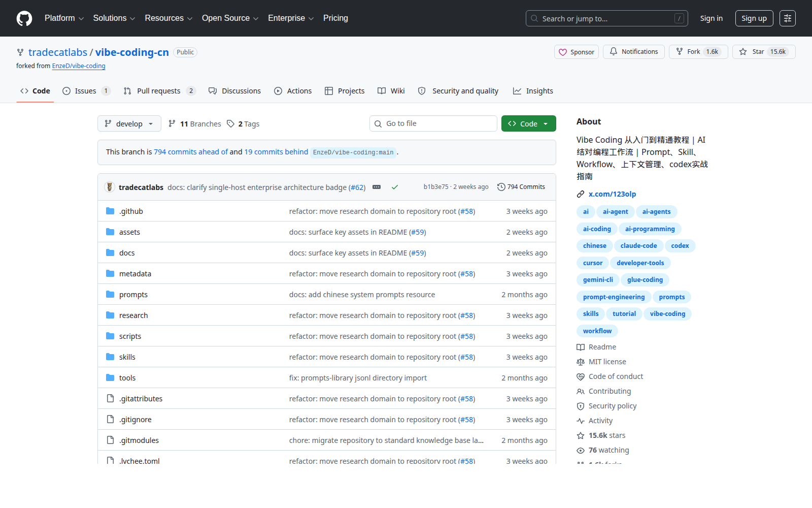Click the Go to file field
This screenshot has width=812, height=508.
[433, 123]
